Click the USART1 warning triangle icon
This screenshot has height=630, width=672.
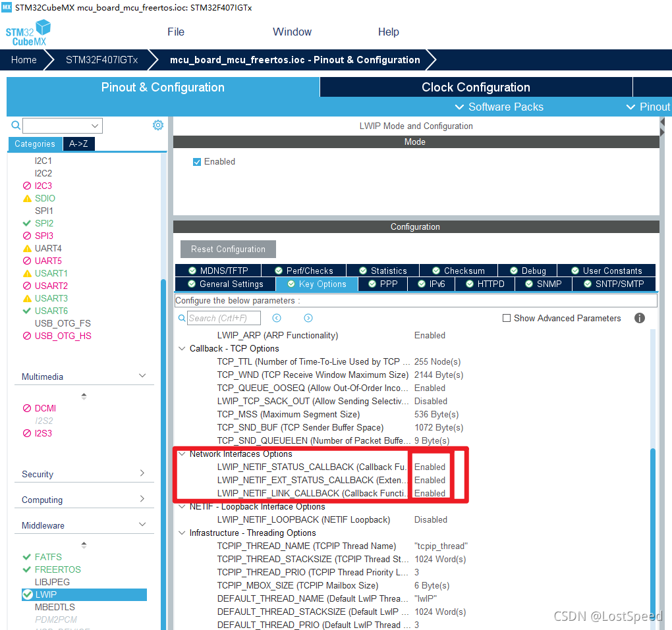pyautogui.click(x=27, y=273)
